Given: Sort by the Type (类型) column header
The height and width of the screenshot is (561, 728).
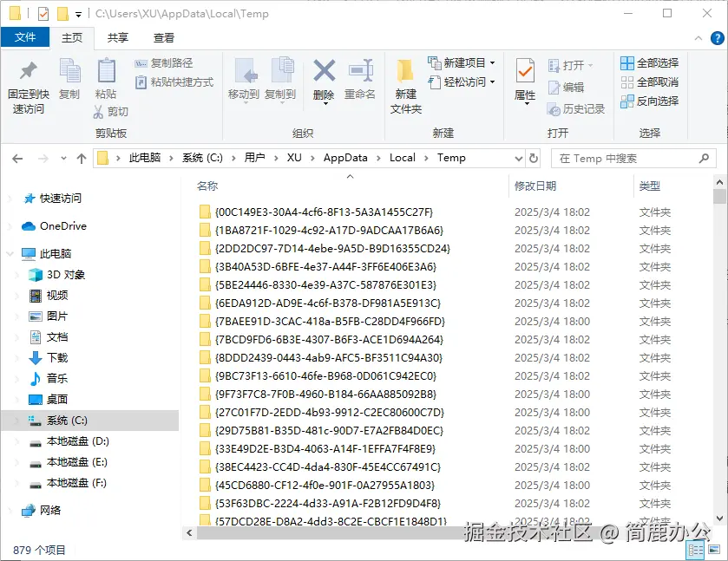Looking at the screenshot, I should [650, 186].
